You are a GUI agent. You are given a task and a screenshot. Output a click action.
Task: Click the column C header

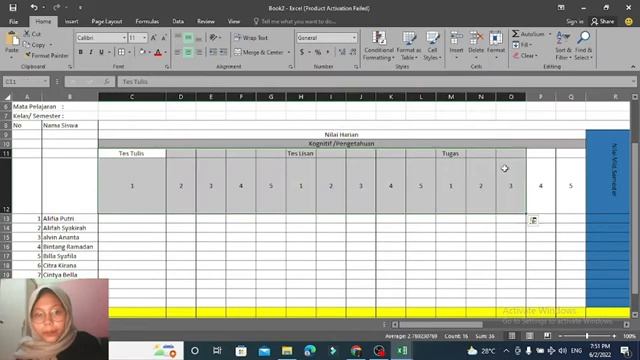click(x=132, y=97)
